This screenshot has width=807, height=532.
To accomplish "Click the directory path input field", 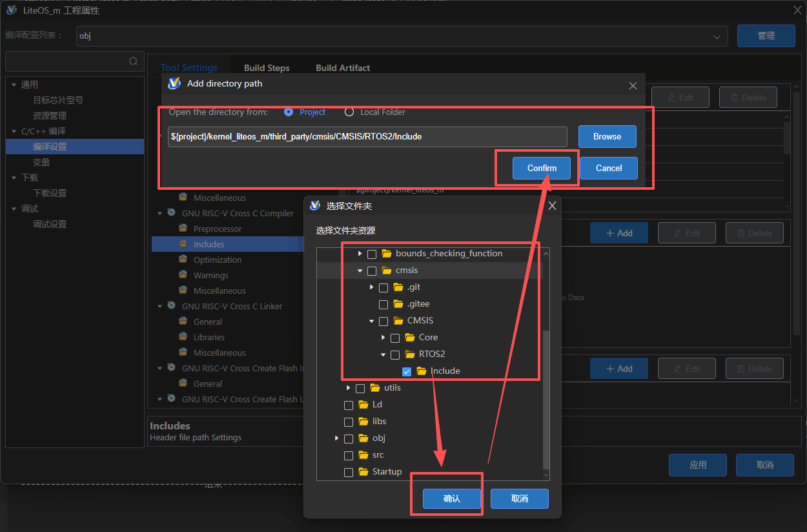I will [367, 137].
